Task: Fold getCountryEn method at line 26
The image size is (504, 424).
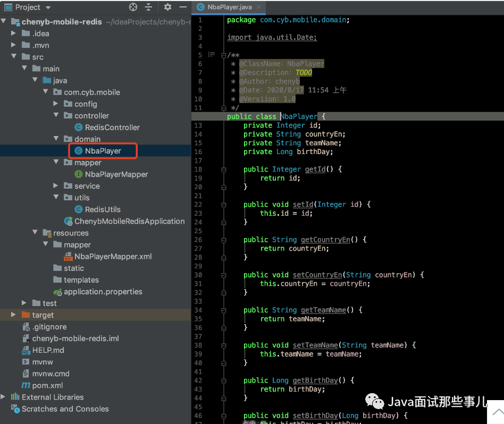Action: (224, 240)
